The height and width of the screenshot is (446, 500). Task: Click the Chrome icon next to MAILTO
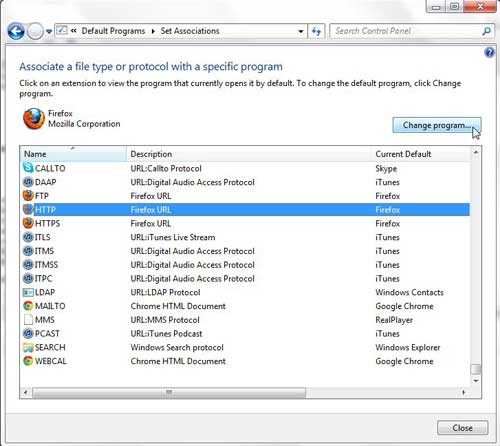point(28,306)
